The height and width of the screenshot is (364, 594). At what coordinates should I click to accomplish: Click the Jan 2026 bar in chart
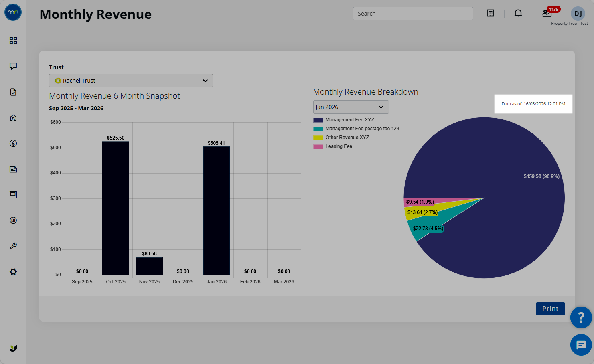[217, 210]
